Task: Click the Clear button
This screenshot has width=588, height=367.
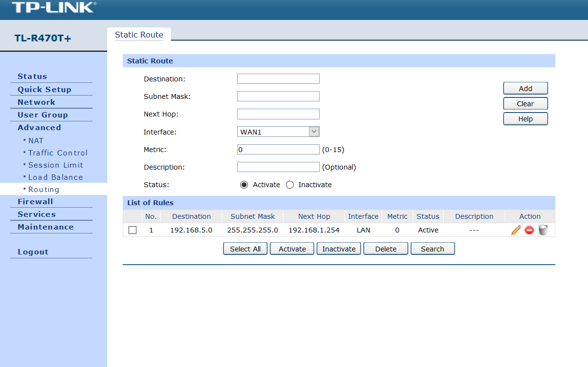Action: (526, 103)
